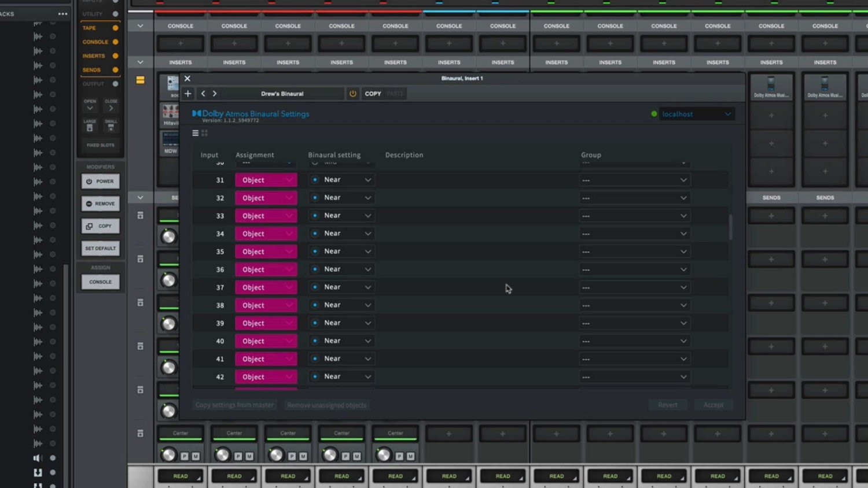868x488 pixels.
Task: Adjust the first Center send level knob
Action: pos(168,454)
